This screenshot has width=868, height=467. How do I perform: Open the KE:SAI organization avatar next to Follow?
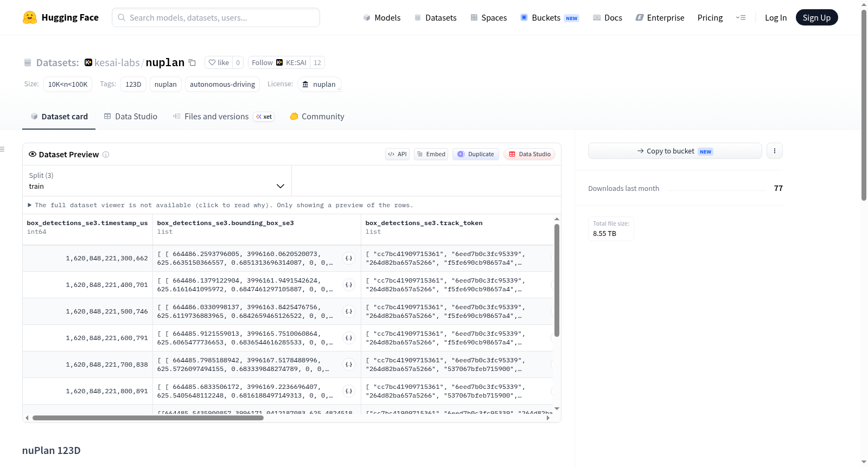coord(279,62)
